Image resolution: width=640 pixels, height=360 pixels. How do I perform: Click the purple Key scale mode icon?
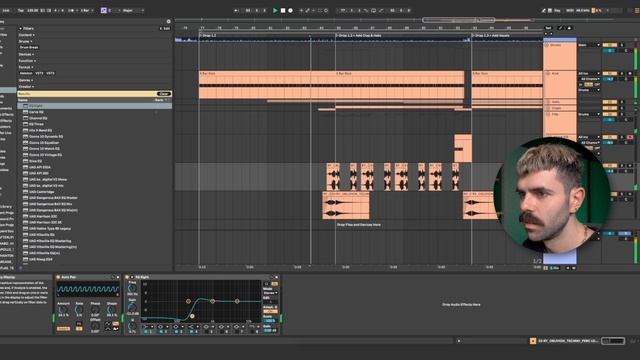click(x=104, y=10)
